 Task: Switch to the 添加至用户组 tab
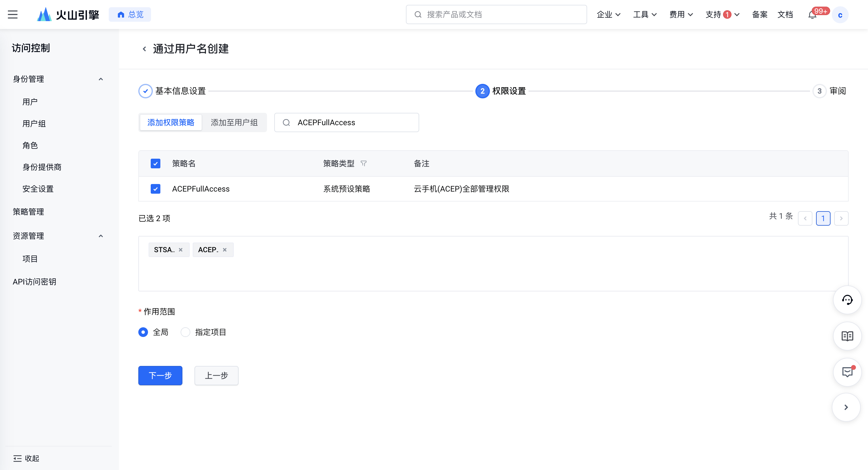point(234,122)
